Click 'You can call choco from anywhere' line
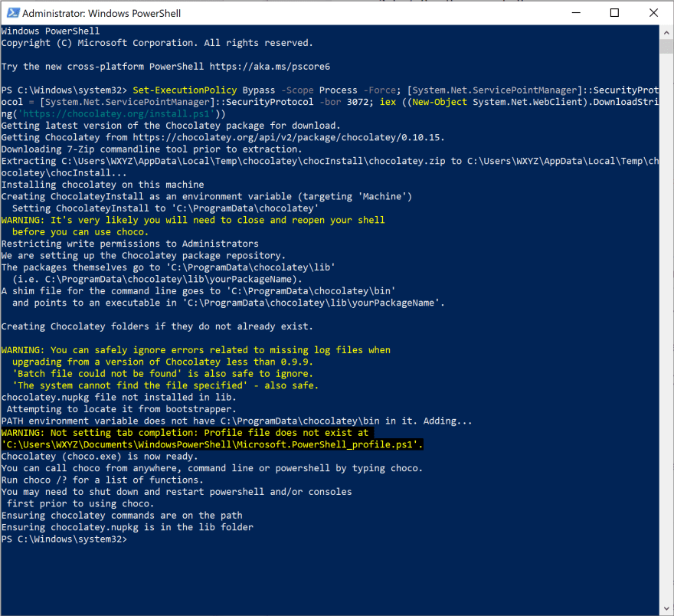The width and height of the screenshot is (674, 616). (212, 469)
